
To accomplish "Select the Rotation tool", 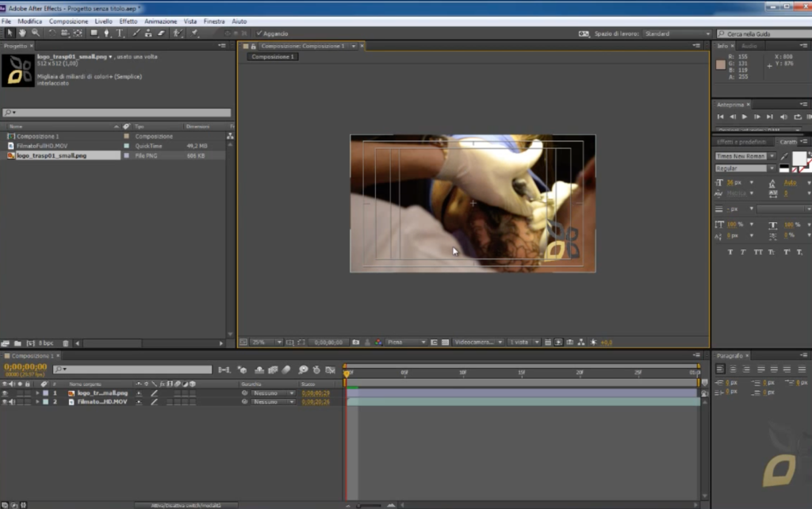I will pyautogui.click(x=52, y=33).
